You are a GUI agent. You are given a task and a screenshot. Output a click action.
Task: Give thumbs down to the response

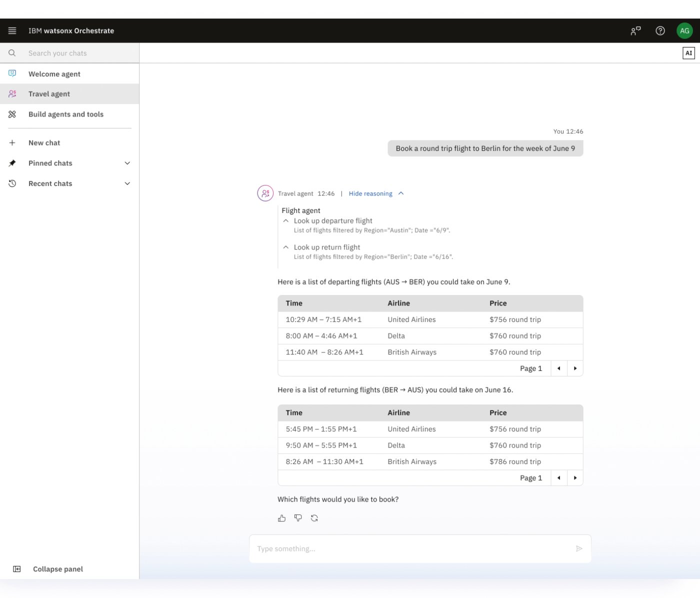298,518
